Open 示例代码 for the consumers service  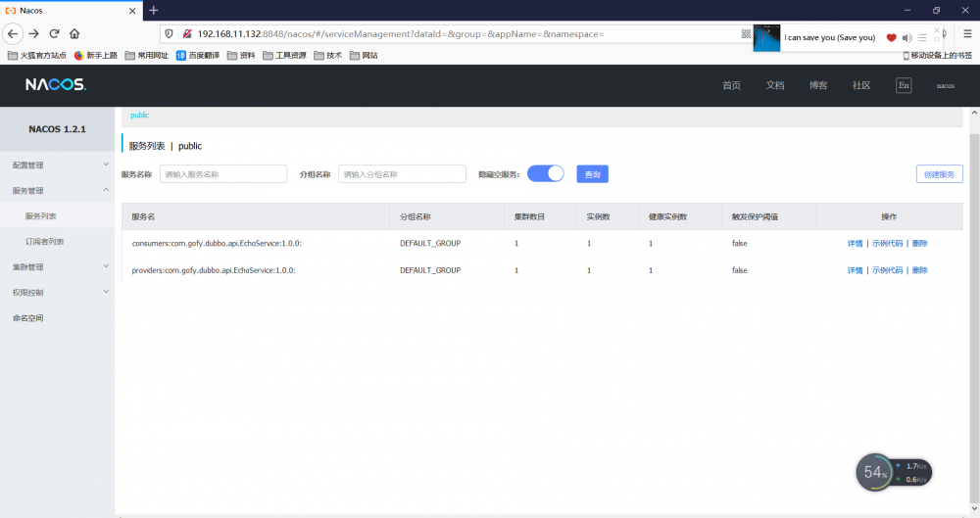(x=888, y=243)
